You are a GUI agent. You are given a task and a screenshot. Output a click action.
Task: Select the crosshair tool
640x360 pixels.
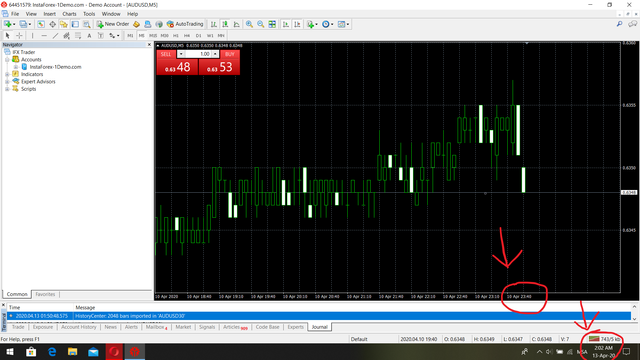[x=19, y=36]
